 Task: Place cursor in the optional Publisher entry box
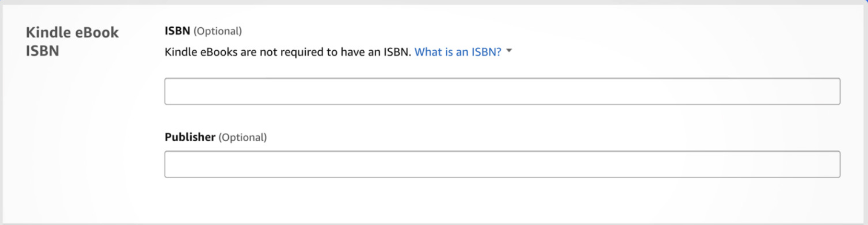click(502, 164)
